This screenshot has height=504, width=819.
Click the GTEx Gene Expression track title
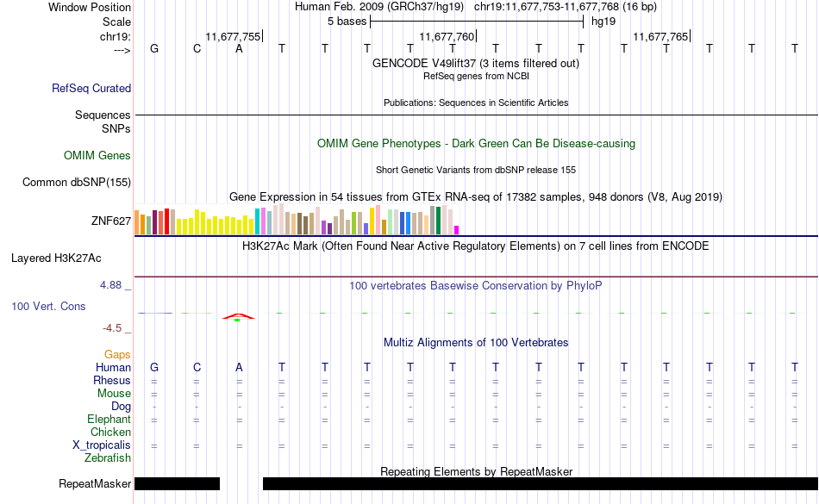click(476, 196)
